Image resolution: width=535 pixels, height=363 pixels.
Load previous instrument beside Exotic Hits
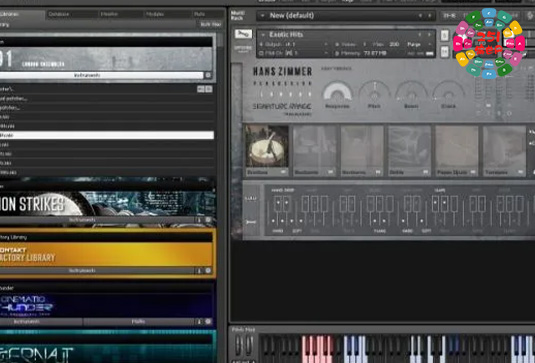point(420,34)
